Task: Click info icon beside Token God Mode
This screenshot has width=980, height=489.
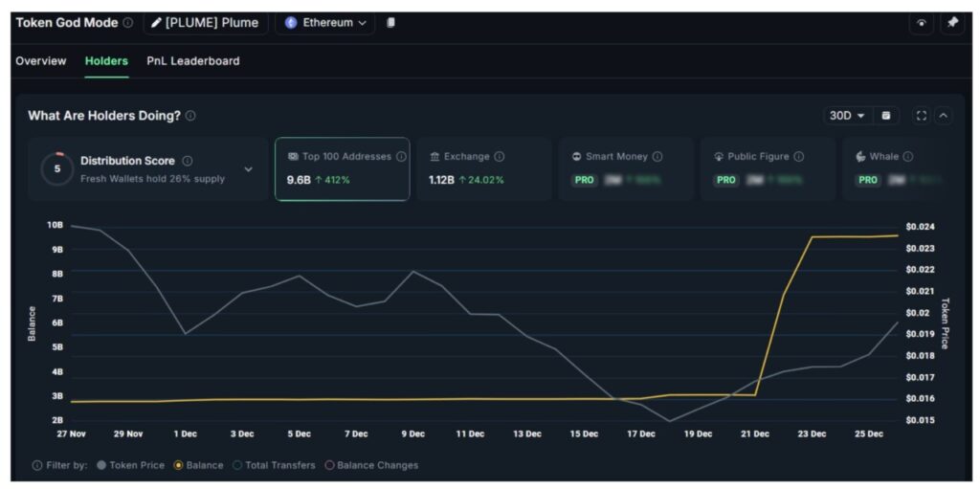Action: (x=128, y=23)
